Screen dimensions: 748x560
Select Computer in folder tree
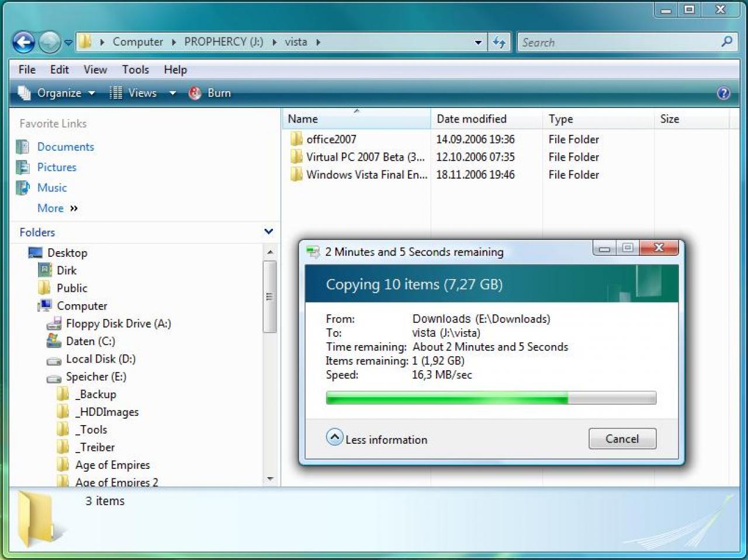click(82, 306)
